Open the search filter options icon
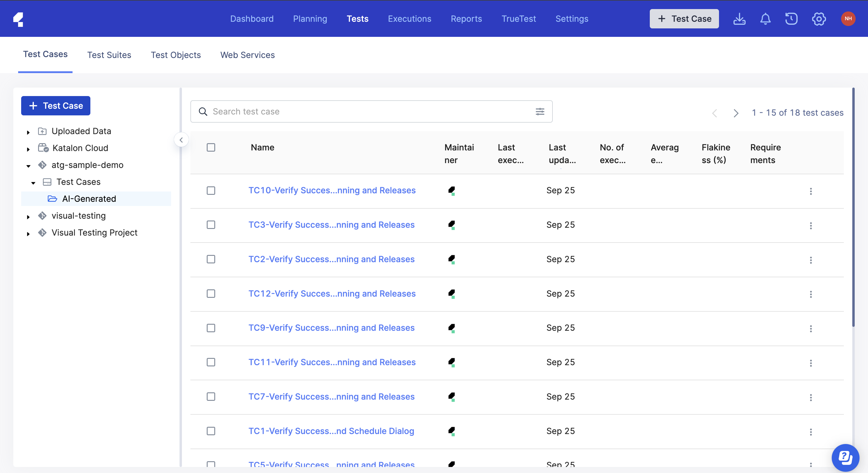Viewport: 868px width, 473px height. 540,111
